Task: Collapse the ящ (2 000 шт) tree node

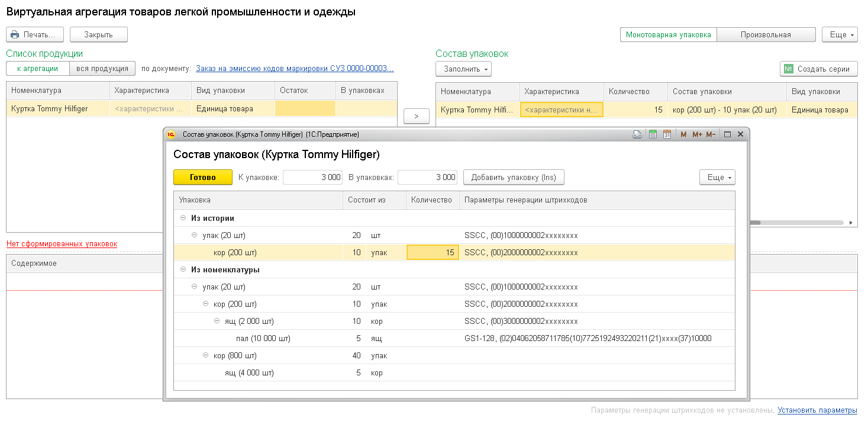Action: pyautogui.click(x=217, y=322)
